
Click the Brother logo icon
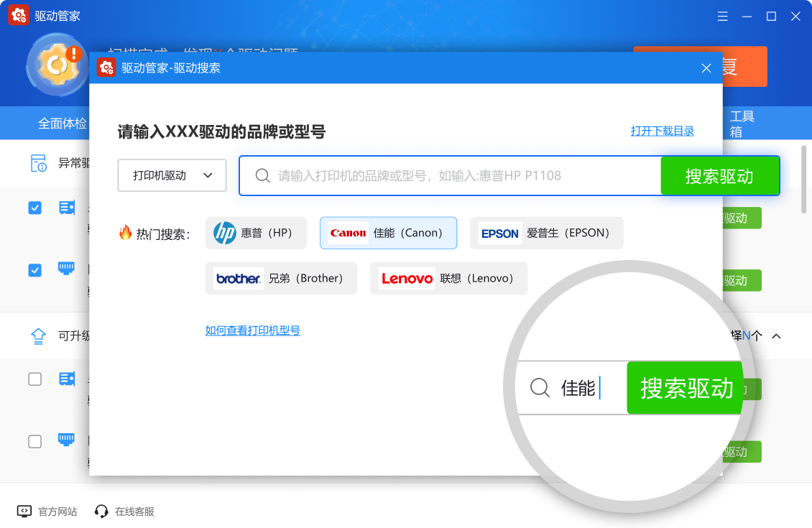click(x=238, y=279)
